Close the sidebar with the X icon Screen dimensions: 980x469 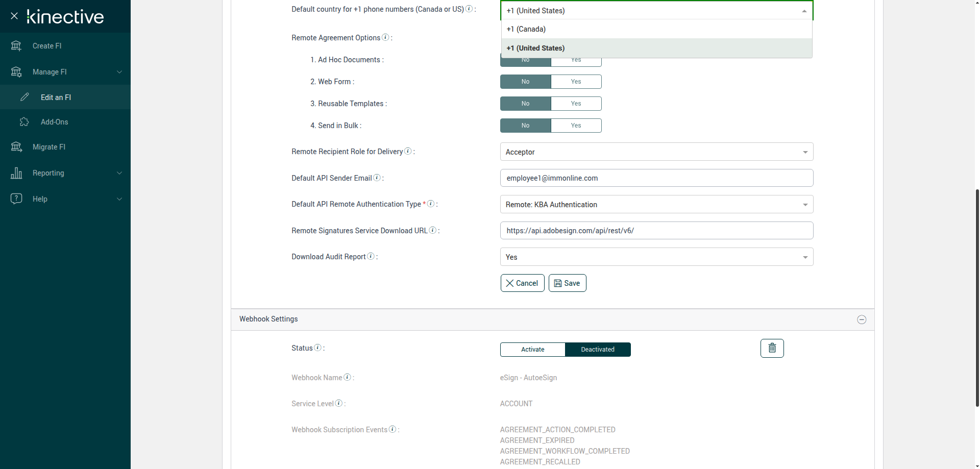click(14, 16)
